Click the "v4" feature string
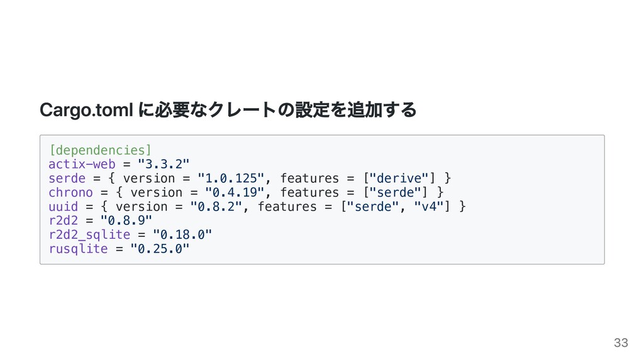 point(429,206)
